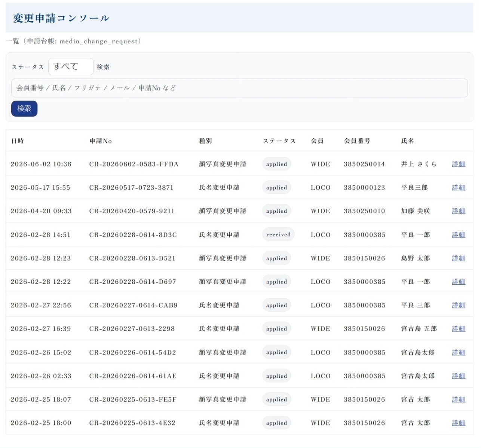Screen dimensions: 481x448
Task: Click the 日時 column header
Action: click(x=18, y=141)
